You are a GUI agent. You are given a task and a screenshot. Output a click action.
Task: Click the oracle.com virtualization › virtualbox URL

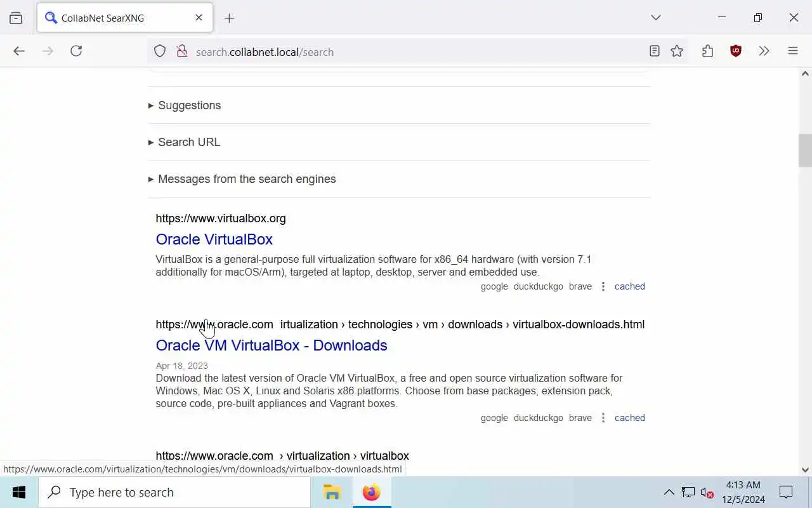282,456
